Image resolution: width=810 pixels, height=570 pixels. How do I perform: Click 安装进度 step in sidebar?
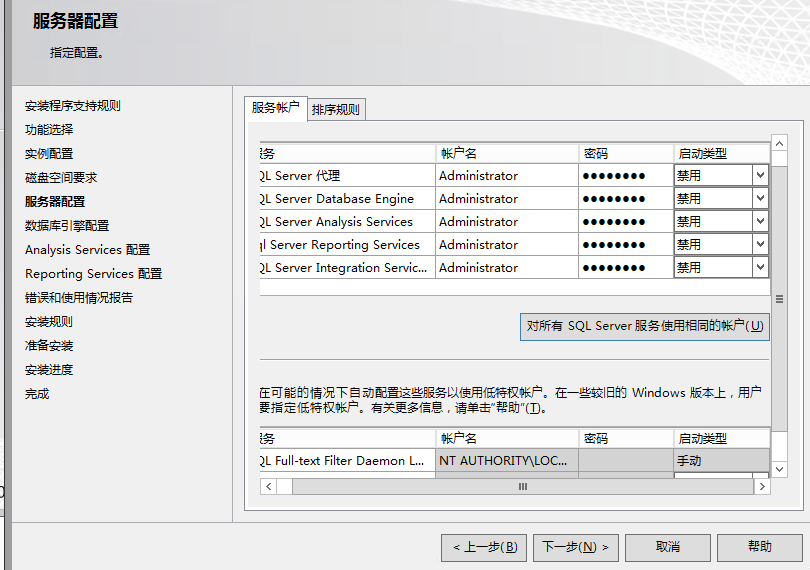point(49,370)
